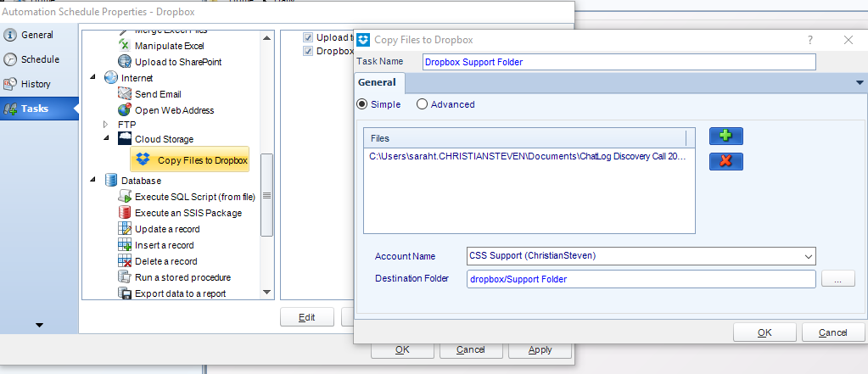The height and width of the screenshot is (374, 868).
Task: Select the Update a record icon
Action: (125, 228)
